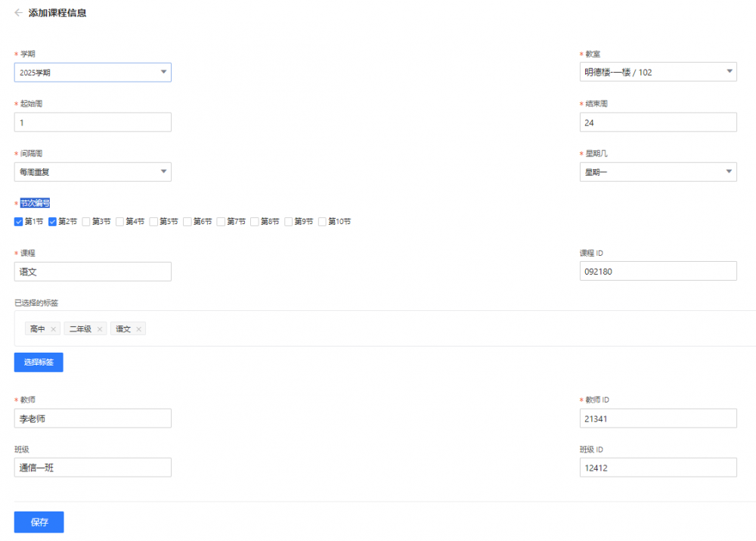Open the 间隔周 dropdown showing 每周重复
This screenshot has width=756, height=541.
point(92,172)
